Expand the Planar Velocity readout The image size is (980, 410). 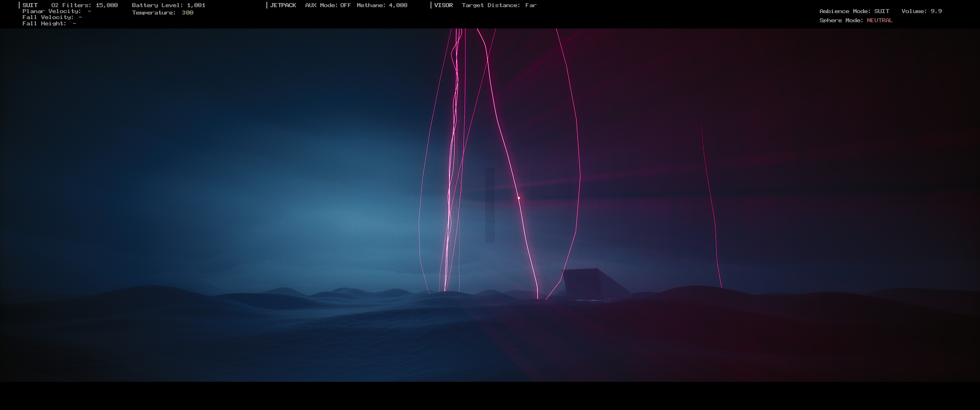click(56, 11)
